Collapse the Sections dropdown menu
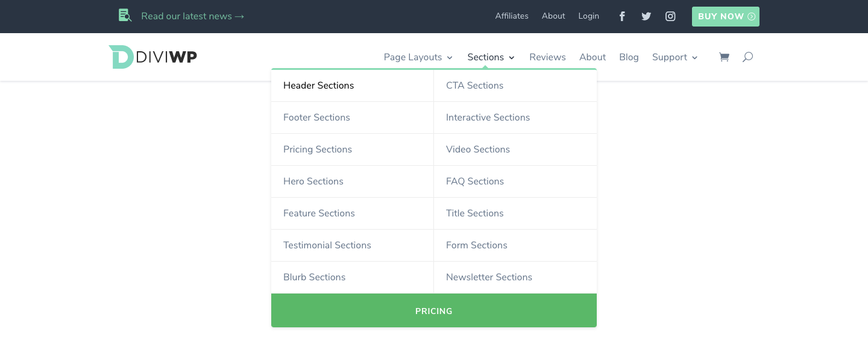Viewport: 868px width, 346px height. [x=491, y=57]
